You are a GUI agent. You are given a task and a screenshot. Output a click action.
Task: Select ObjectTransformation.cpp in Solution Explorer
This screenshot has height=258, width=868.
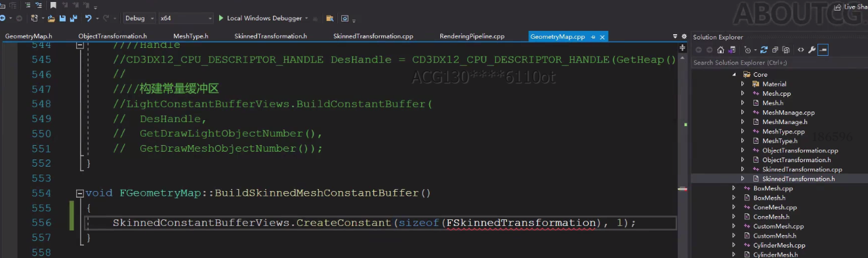[800, 150]
